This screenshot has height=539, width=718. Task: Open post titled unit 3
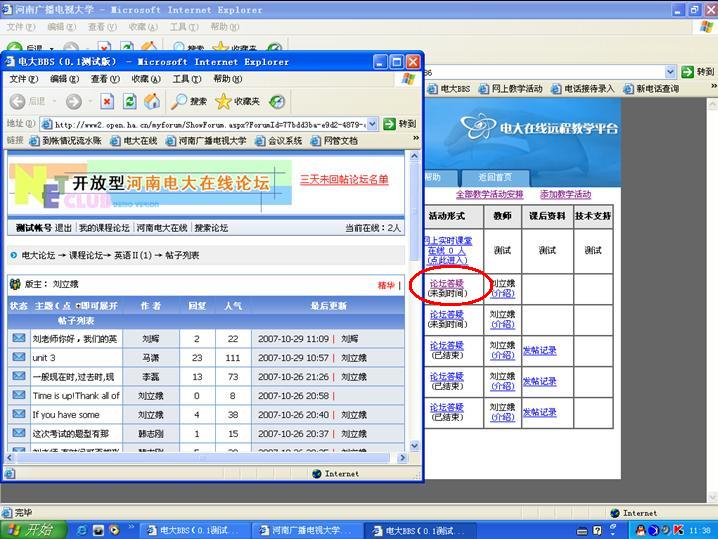[x=44, y=358]
